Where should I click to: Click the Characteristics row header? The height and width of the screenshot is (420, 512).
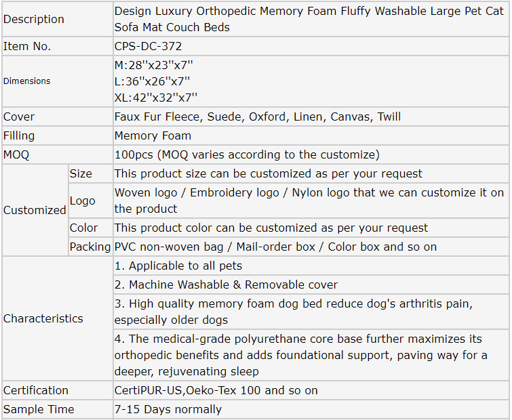(x=43, y=318)
